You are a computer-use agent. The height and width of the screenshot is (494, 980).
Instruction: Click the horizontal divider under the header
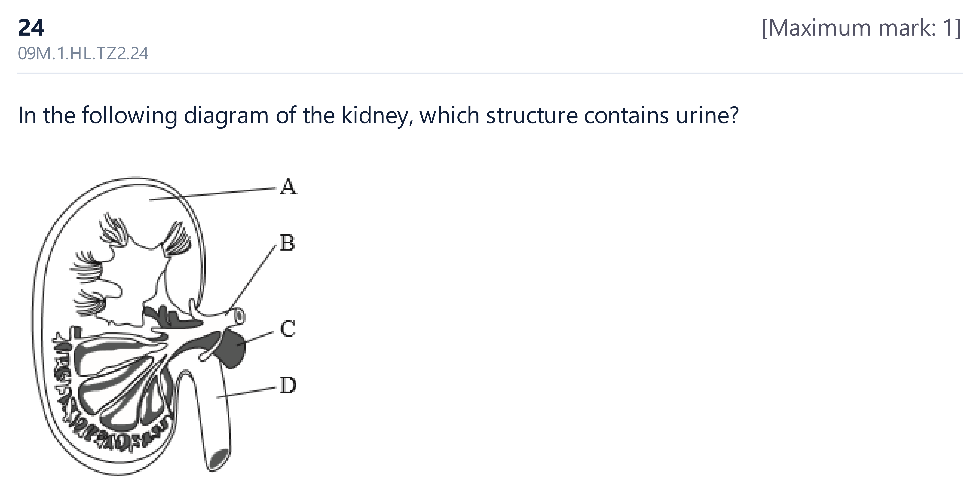pos(490,73)
